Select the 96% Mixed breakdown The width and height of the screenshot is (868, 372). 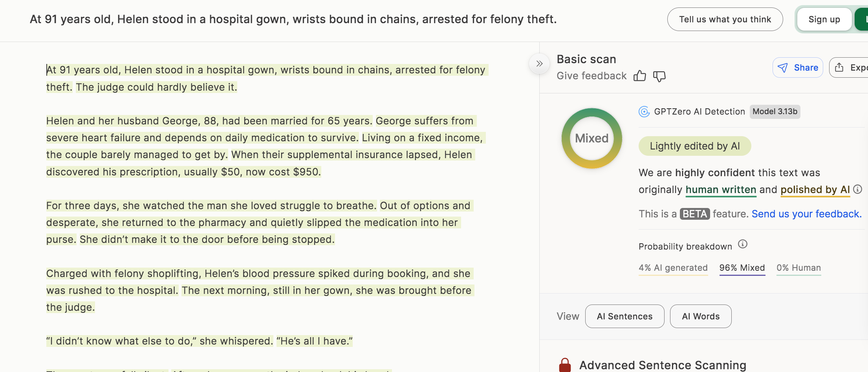pos(742,268)
